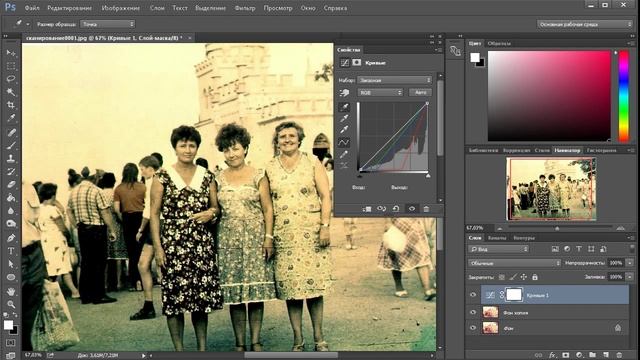640x360 pixels.
Task: Open the layer blend mode dropdown
Action: tap(515, 263)
